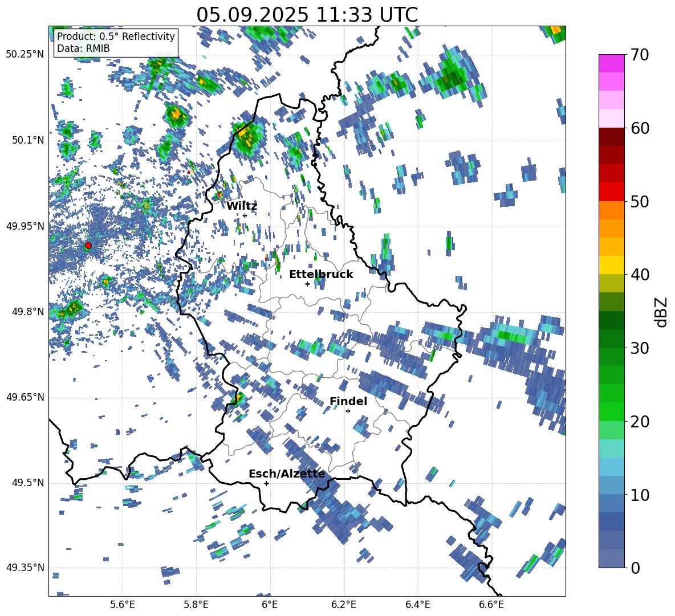Click the Findel city label

(348, 401)
